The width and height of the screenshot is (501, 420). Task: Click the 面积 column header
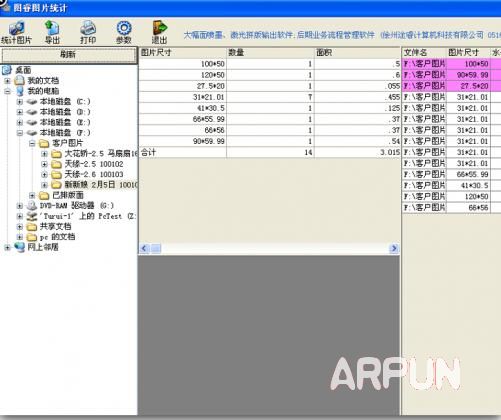point(357,53)
